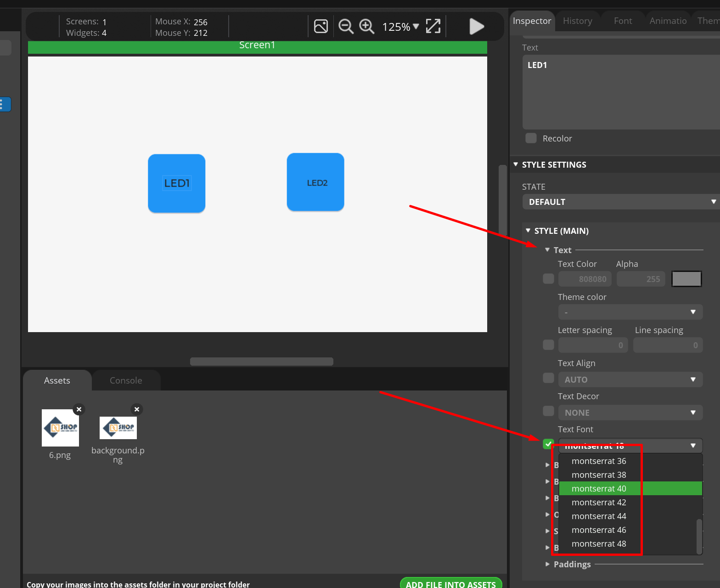720x588 pixels.
Task: Enable the Letter spacing checkbox
Action: 548,345
